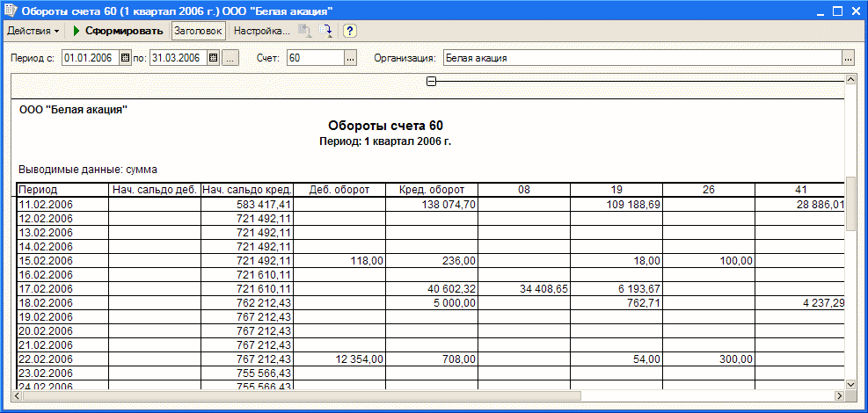This screenshot has width=868, height=413.
Task: Click the cell with value 4 237,29
Action: pyautogui.click(x=800, y=303)
